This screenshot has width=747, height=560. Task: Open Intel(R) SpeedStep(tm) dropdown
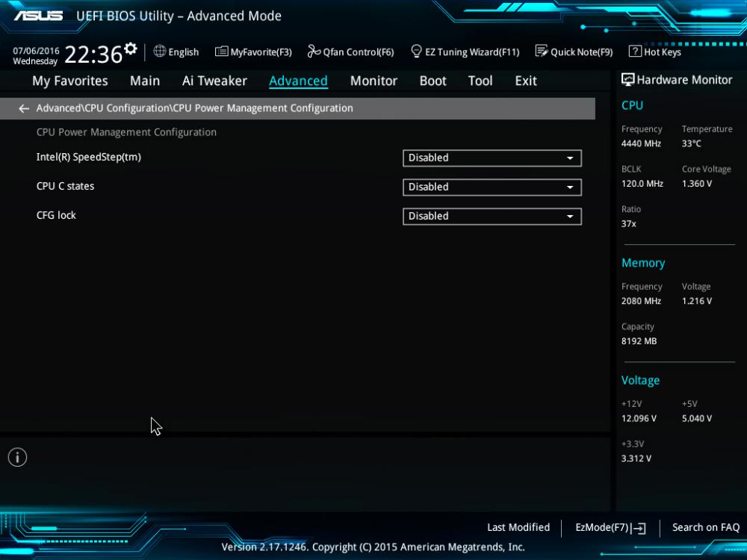tap(492, 158)
